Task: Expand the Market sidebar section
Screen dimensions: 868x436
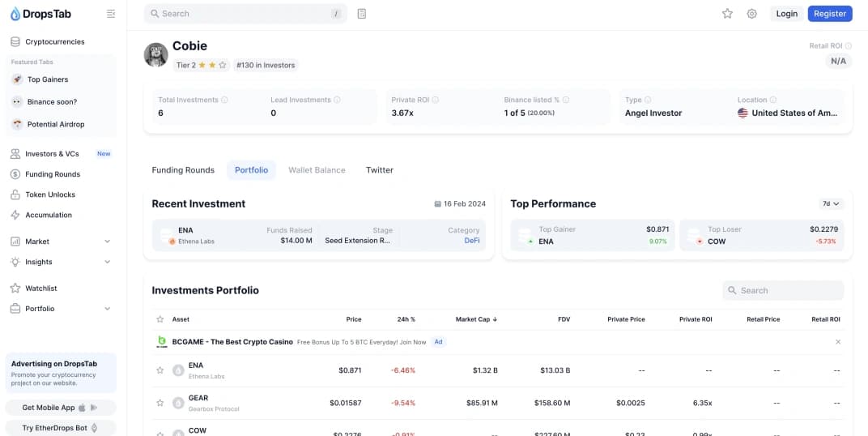Action: [x=108, y=242]
